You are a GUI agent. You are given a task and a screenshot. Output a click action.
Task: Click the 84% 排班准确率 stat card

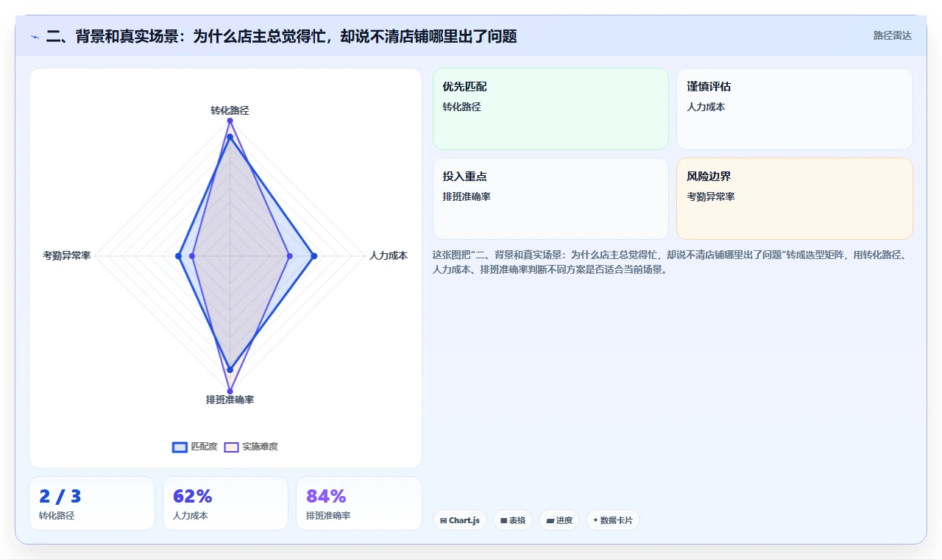coord(359,503)
